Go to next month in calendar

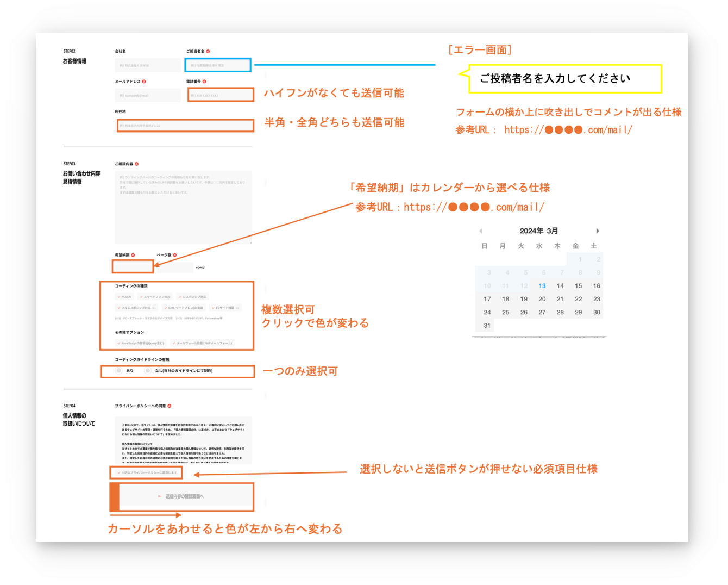pyautogui.click(x=598, y=231)
